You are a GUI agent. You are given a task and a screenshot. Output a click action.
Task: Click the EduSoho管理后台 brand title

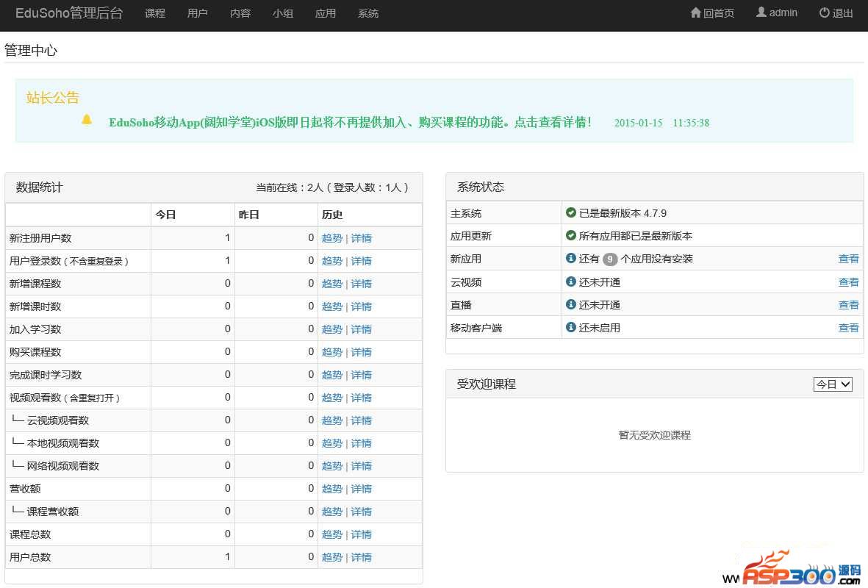click(69, 13)
